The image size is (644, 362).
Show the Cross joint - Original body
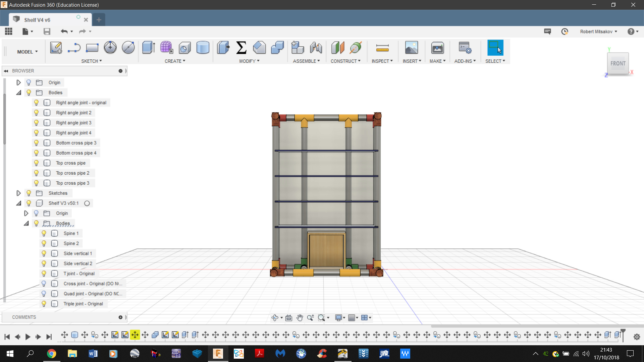44,284
